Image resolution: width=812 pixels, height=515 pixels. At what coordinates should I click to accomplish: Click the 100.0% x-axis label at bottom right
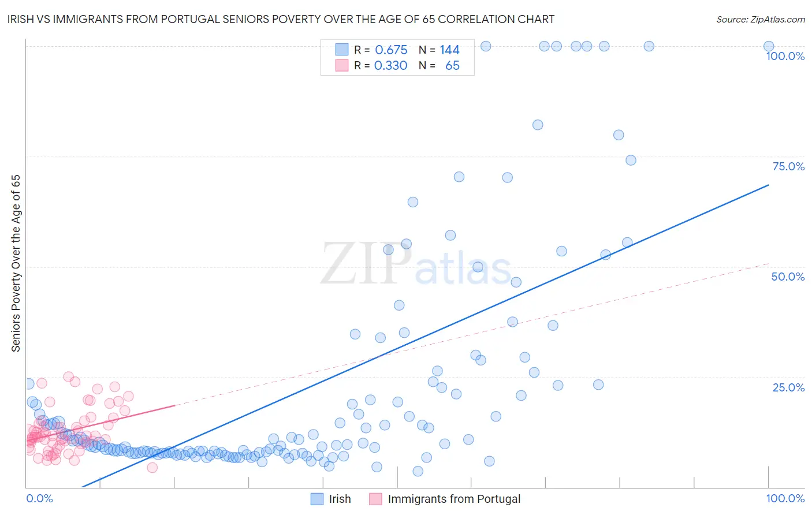coord(785,498)
